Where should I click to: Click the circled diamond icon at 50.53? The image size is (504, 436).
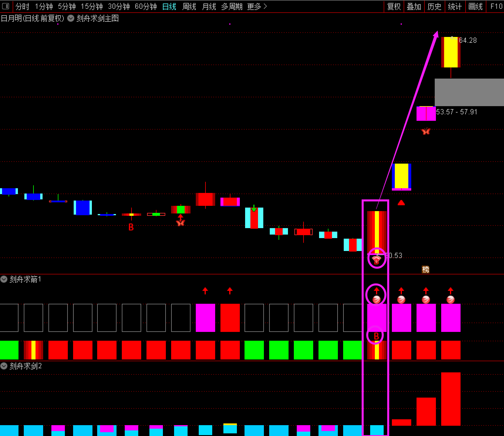click(x=377, y=258)
